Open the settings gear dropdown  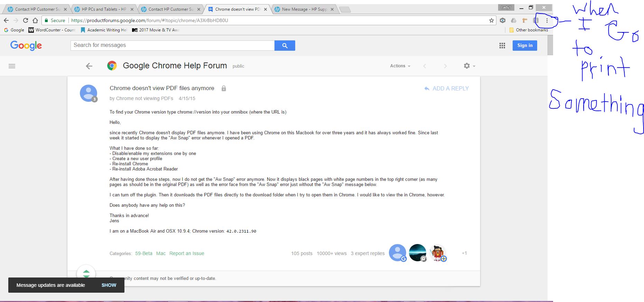[x=469, y=66]
